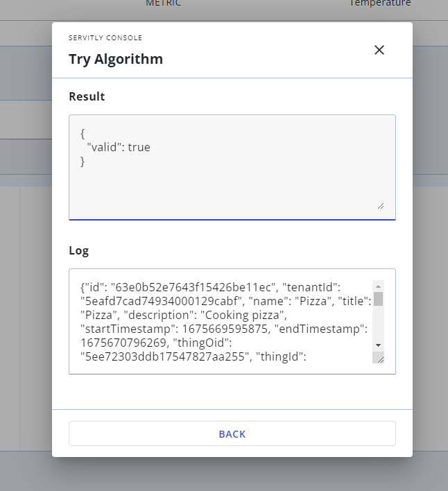Click the Try Algorithm dialog title
The height and width of the screenshot is (491, 448).
pos(116,59)
